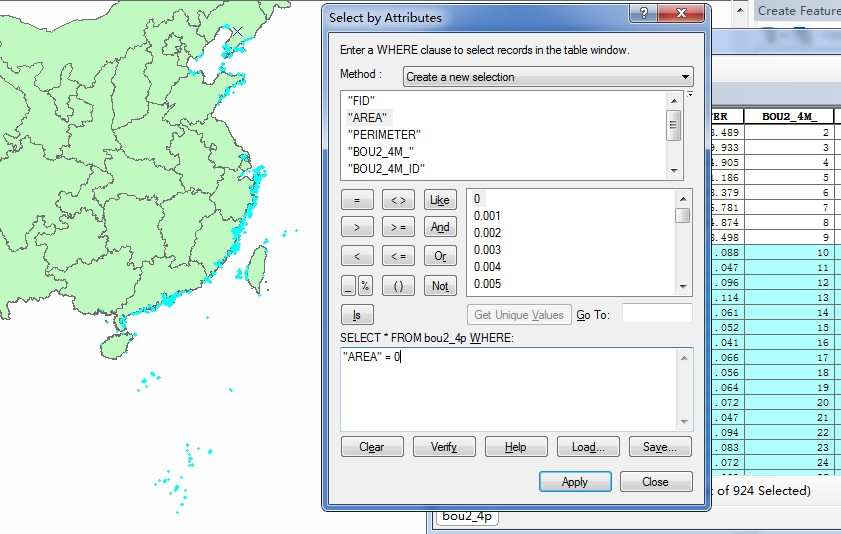Click the Verify button

(444, 447)
